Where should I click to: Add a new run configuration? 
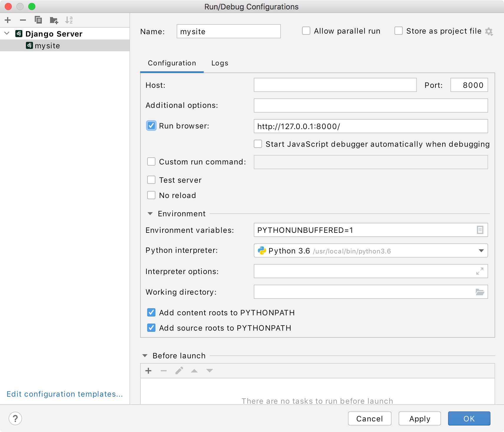8,20
